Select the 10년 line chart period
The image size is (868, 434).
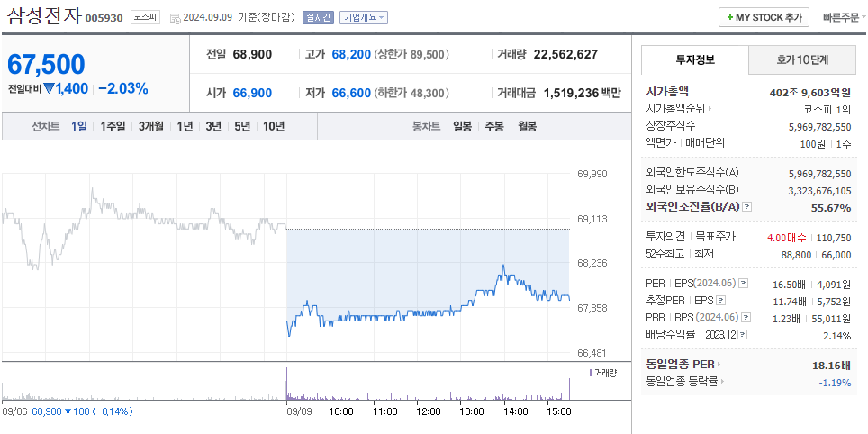(274, 126)
